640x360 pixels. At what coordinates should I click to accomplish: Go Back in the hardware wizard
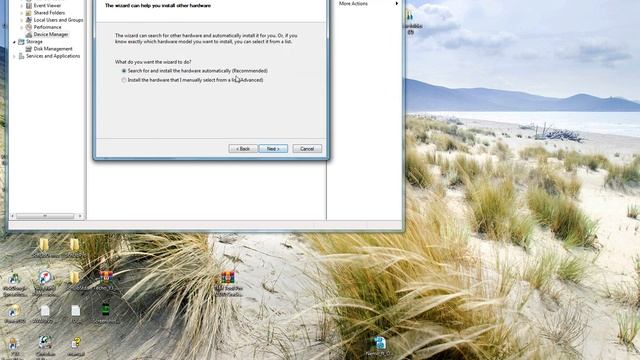pyautogui.click(x=243, y=149)
